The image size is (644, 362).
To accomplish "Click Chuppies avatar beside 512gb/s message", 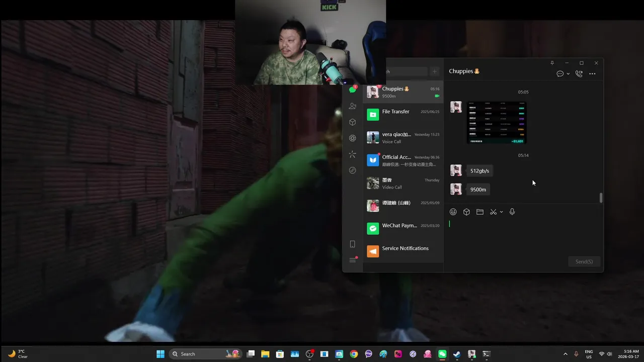I will (x=456, y=170).
